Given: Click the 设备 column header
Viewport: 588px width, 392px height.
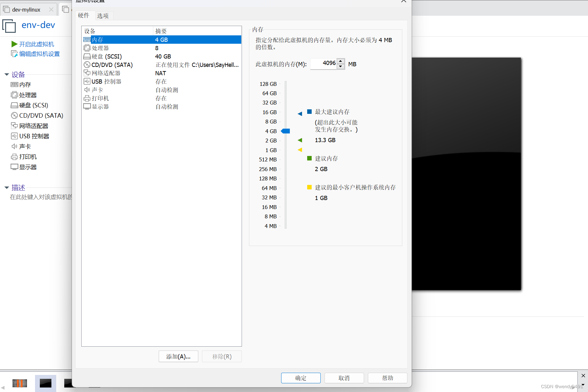Looking at the screenshot, I should point(117,31).
